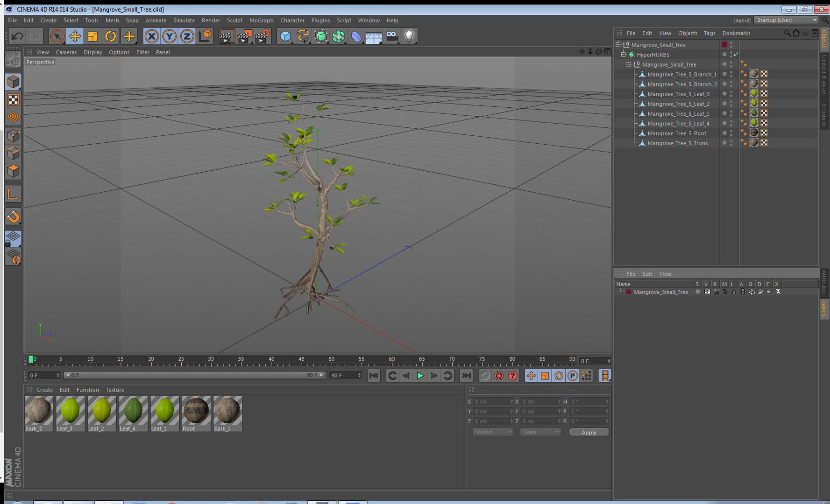830x504 pixels.
Task: Toggle Parameter keyframe recording button
Action: click(572, 376)
